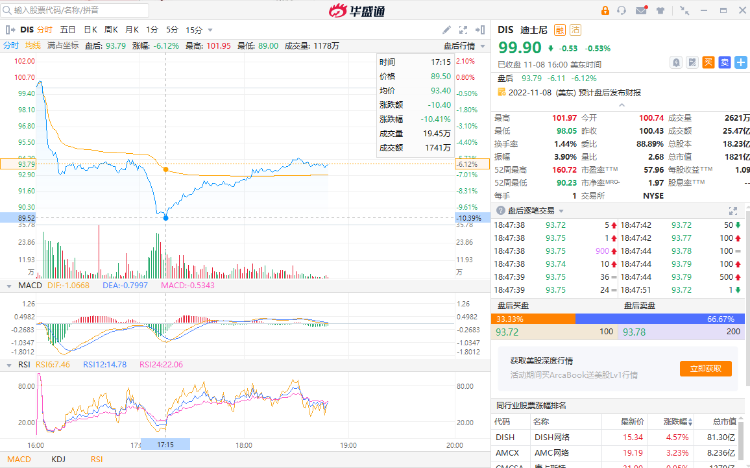This screenshot has height=468, width=750.
Task: Toggle 满占坐标 full-scale coordinates option
Action: pyautogui.click(x=63, y=45)
